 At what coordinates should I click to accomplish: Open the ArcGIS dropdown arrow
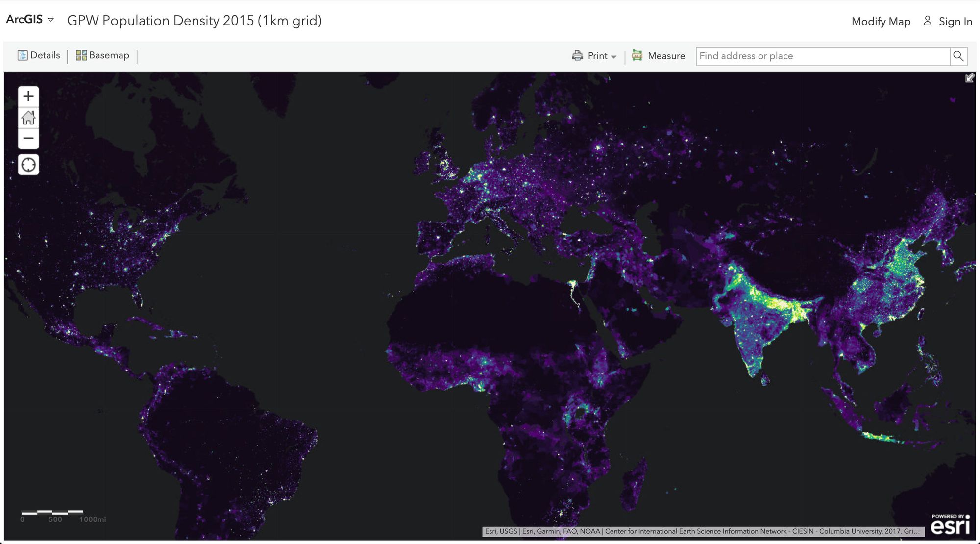pos(50,20)
